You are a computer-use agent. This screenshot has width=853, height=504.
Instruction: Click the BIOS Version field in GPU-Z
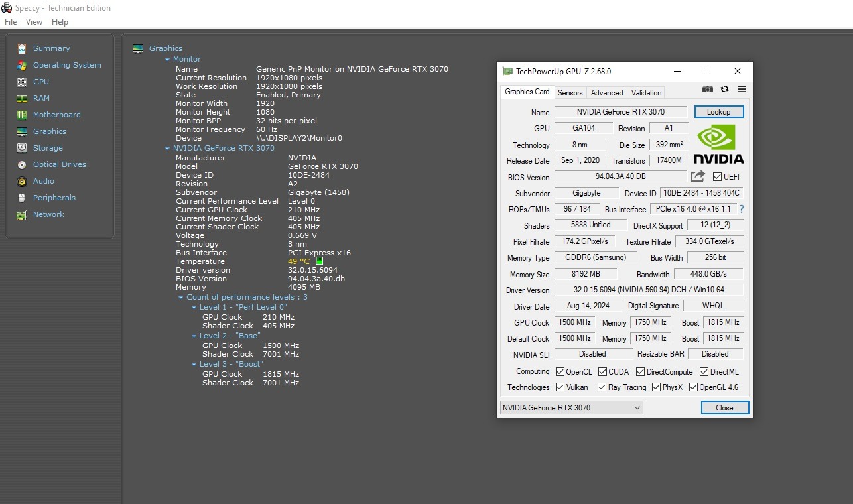click(621, 176)
